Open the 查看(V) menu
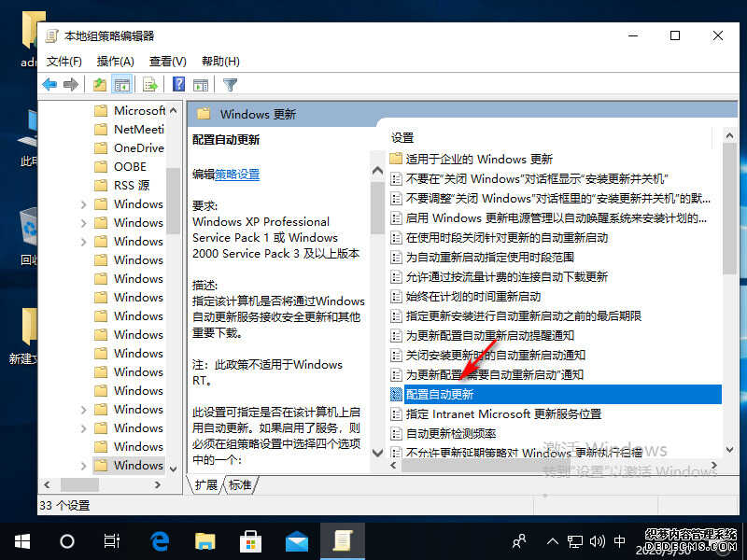Viewport: 747px width, 560px height. point(167,62)
